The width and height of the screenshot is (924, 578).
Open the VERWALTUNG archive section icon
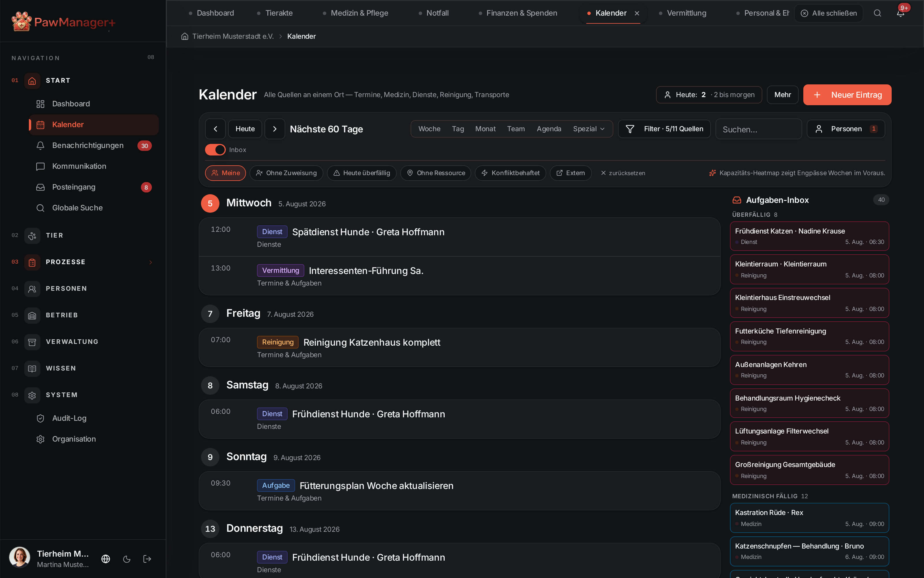32,342
